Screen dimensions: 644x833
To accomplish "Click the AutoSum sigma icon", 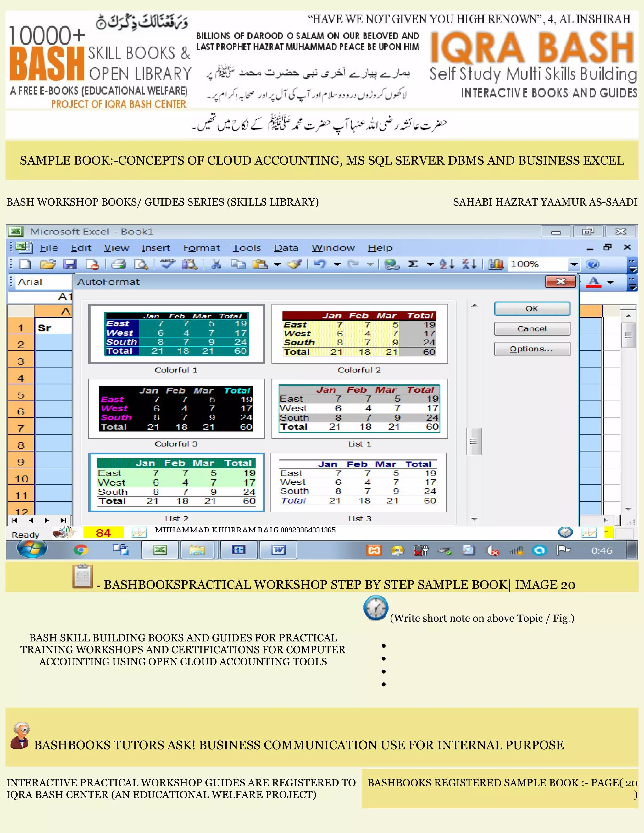I will coord(413,264).
